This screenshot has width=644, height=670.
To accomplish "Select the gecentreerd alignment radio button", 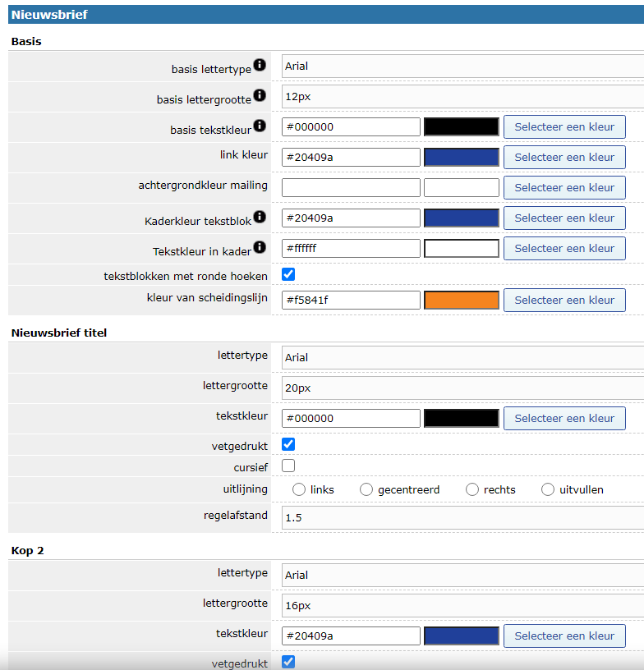I will pos(366,490).
